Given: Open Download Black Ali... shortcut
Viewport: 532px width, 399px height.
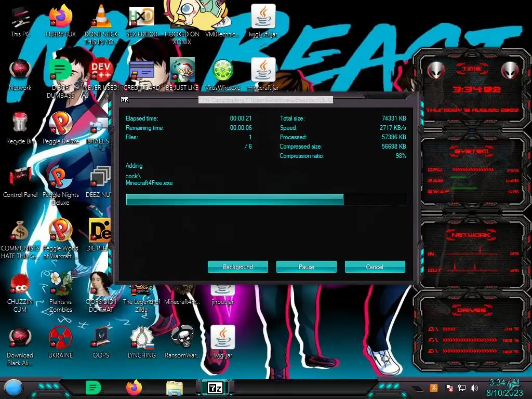Looking at the screenshot, I should [x=20, y=346].
